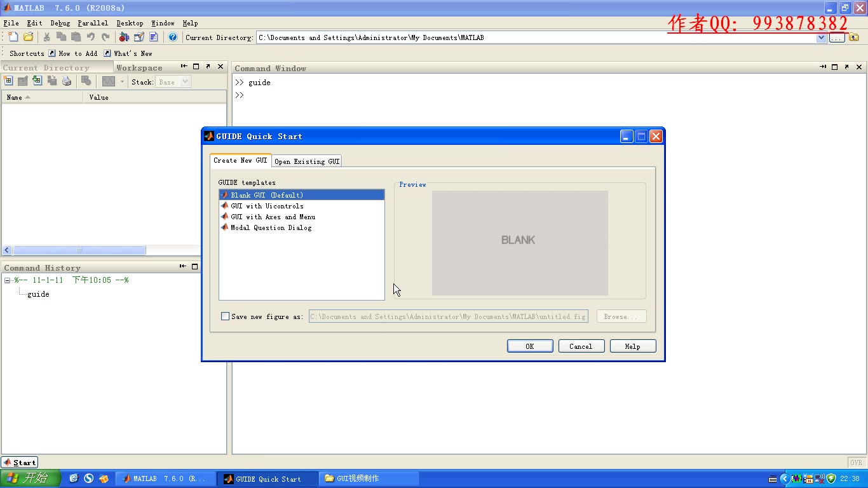
Task: Go up one directory level icon
Action: coord(855,37)
